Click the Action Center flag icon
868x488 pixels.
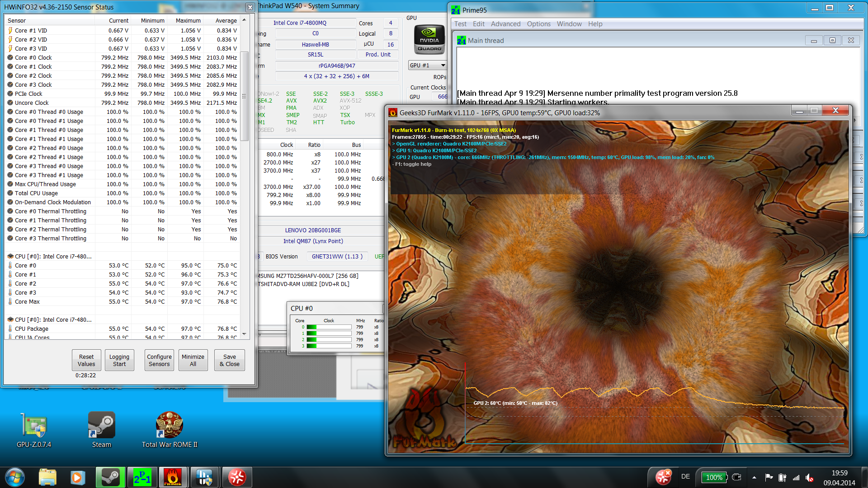[769, 477]
